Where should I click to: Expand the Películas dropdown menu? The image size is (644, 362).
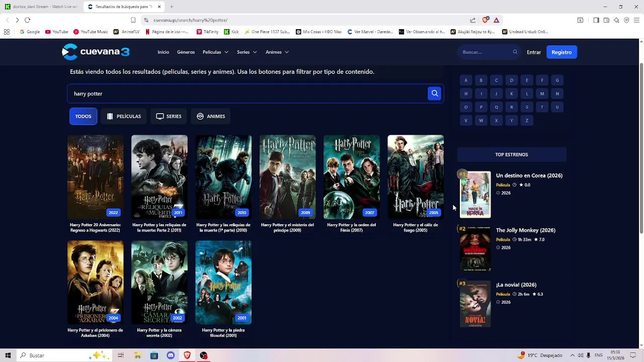point(215,52)
